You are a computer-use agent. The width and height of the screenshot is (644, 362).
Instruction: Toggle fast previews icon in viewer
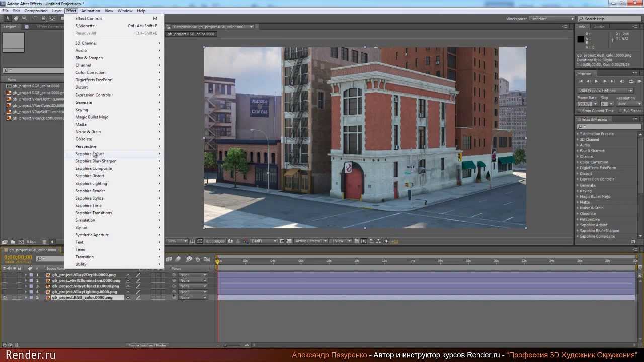click(x=364, y=241)
